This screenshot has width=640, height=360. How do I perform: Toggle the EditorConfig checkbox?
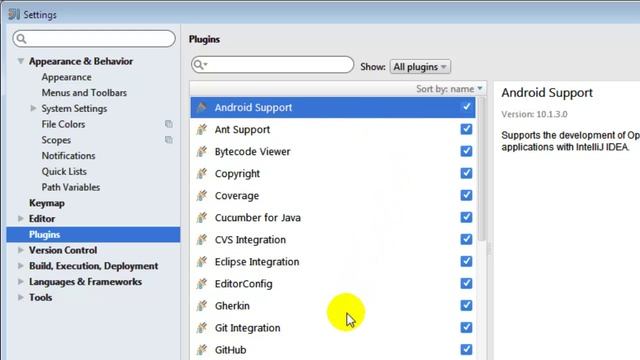point(466,283)
